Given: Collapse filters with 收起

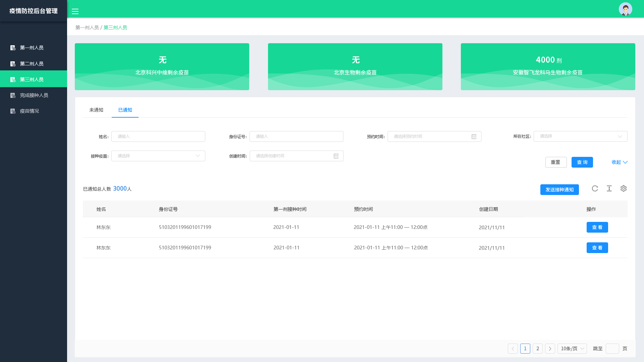Looking at the screenshot, I should pyautogui.click(x=620, y=162).
